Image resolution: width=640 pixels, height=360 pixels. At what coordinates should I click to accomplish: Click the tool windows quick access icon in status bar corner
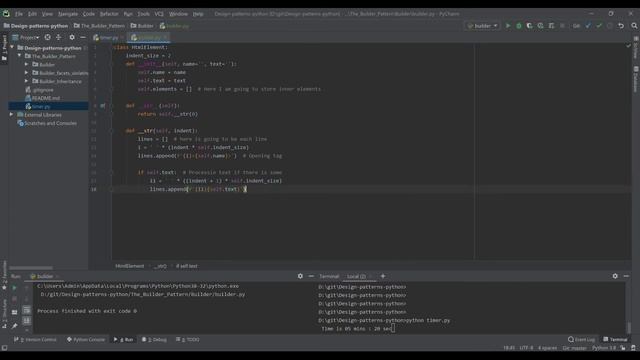(4, 348)
